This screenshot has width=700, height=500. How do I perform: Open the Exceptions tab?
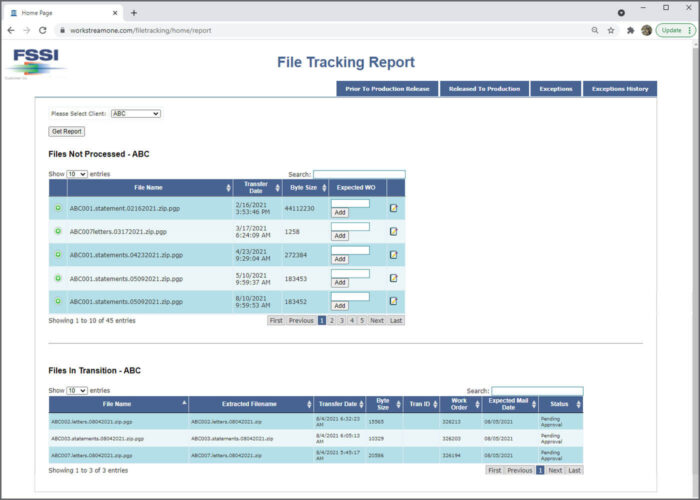(x=556, y=89)
